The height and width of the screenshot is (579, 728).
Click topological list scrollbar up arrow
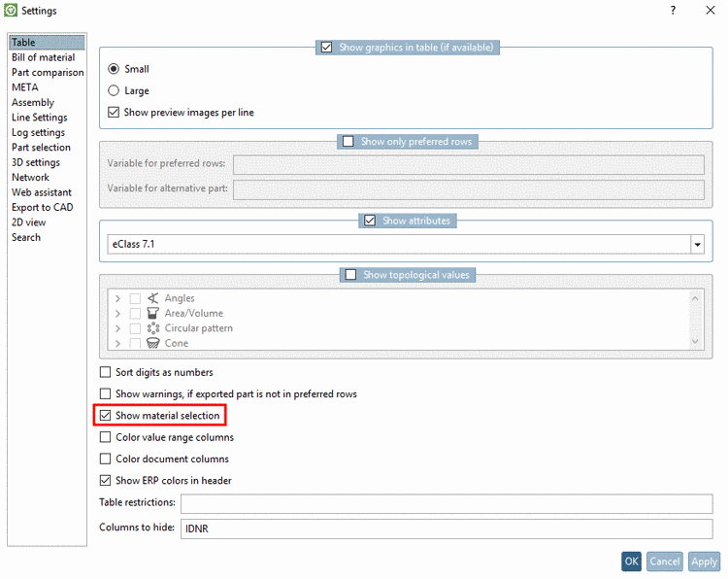coord(695,298)
